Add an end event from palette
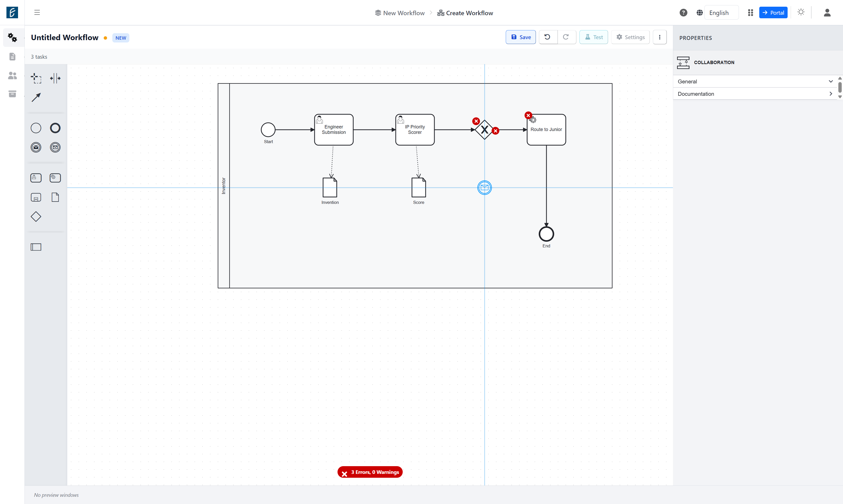This screenshot has height=504, width=843. (55, 128)
